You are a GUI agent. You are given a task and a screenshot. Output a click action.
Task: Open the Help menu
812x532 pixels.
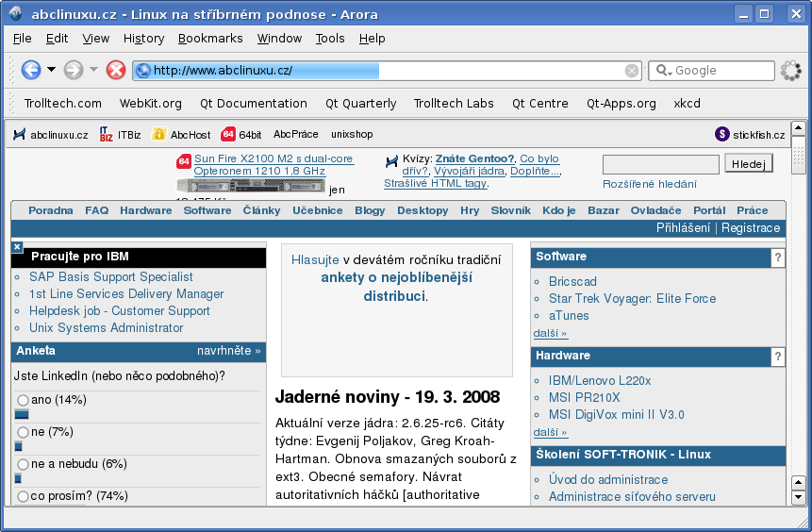(373, 39)
